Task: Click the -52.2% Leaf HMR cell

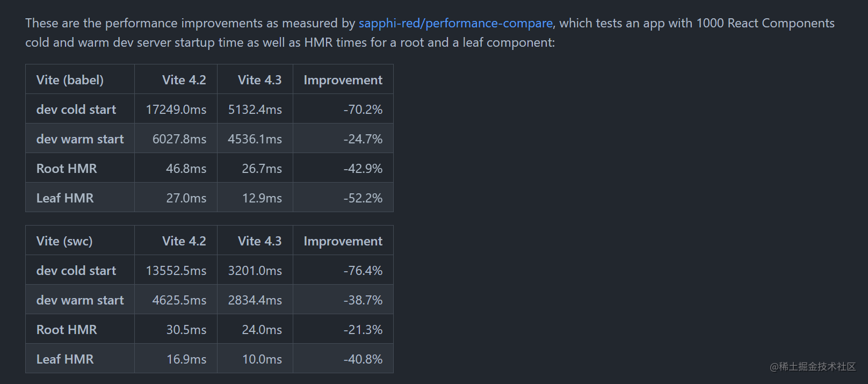Action: pyautogui.click(x=363, y=198)
